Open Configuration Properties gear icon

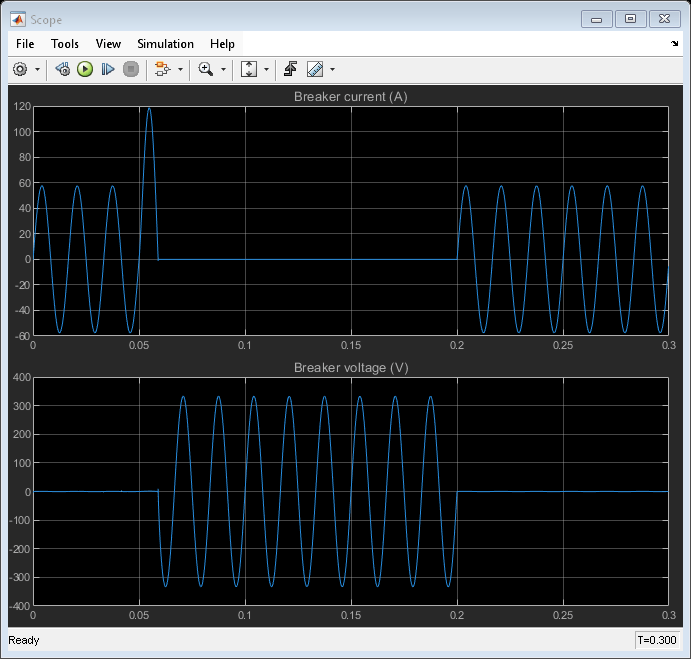20,69
